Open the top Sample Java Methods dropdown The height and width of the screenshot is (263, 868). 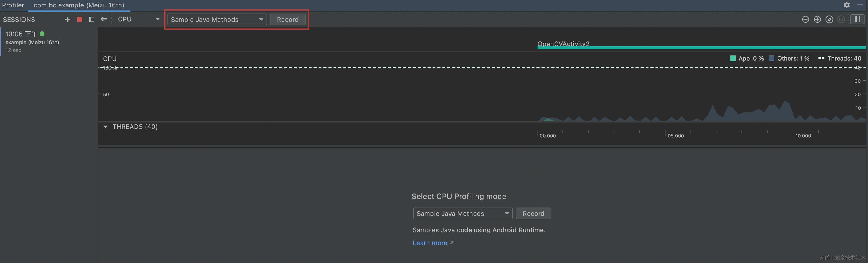(217, 20)
